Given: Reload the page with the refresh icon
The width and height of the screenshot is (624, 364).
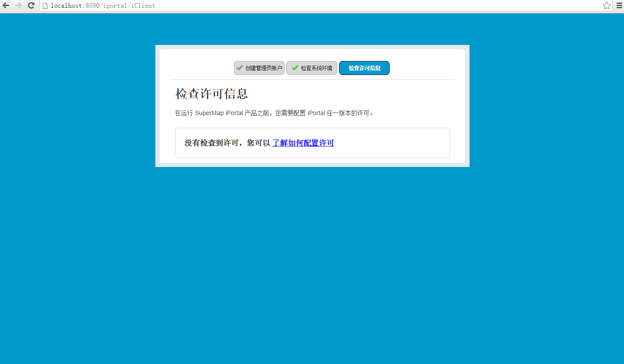Looking at the screenshot, I should point(31,6).
